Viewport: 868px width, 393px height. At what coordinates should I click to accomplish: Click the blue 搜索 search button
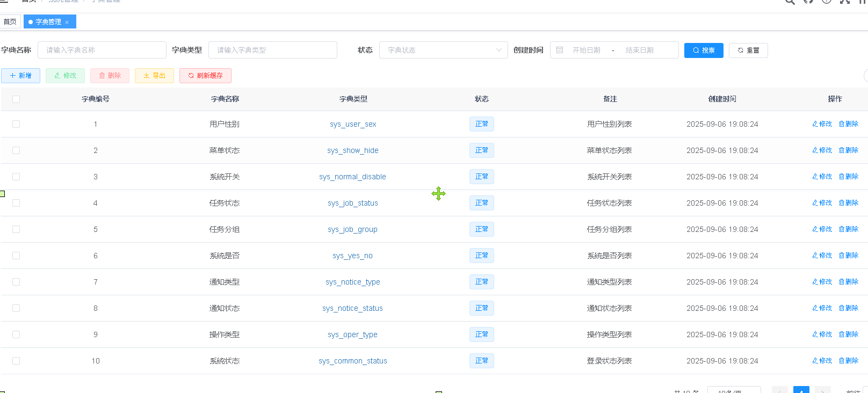704,50
